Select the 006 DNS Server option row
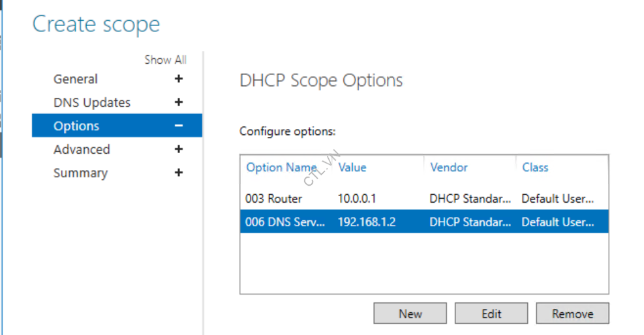Screen dimensions: 644x335 tap(285, 222)
